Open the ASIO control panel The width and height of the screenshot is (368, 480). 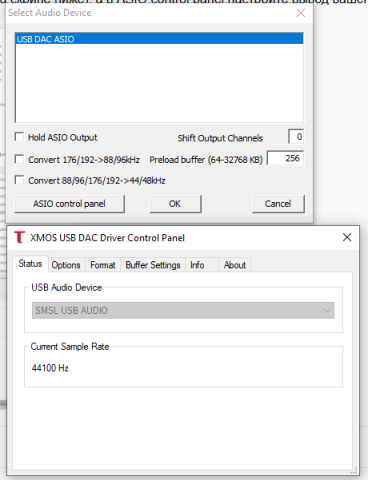coord(69,204)
